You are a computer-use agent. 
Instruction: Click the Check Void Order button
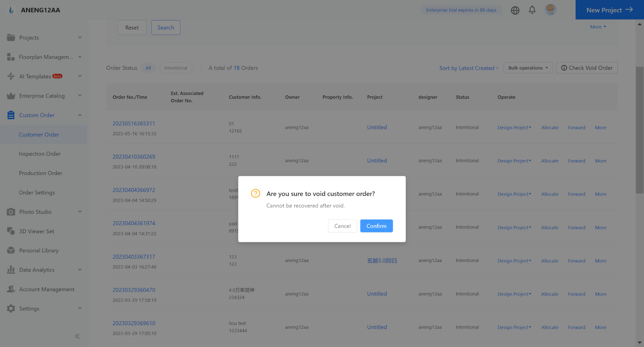[x=587, y=68]
